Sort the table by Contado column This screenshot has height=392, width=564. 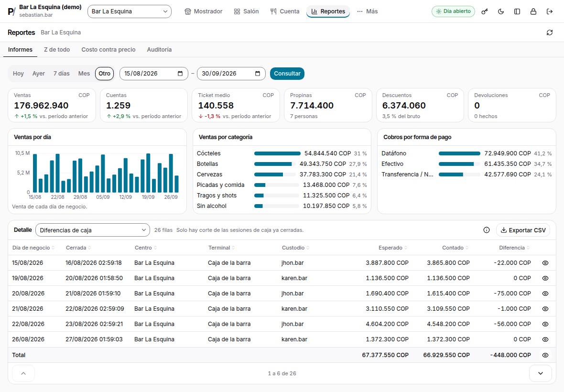(455, 248)
